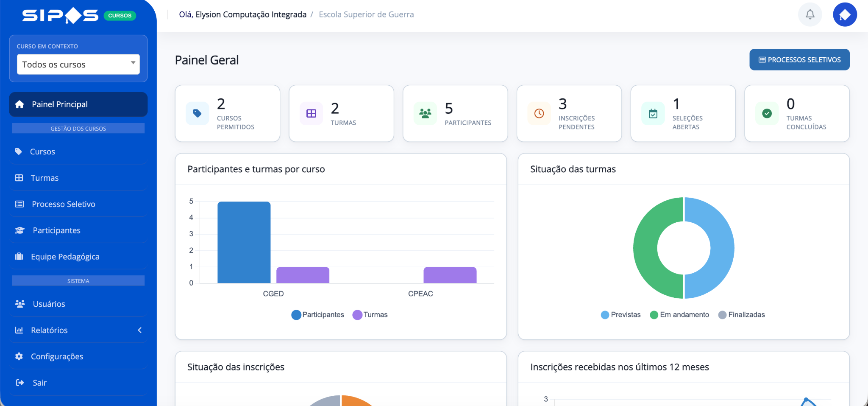Click the calendar icon in Seleções Abertas card
868x406 pixels.
point(653,113)
